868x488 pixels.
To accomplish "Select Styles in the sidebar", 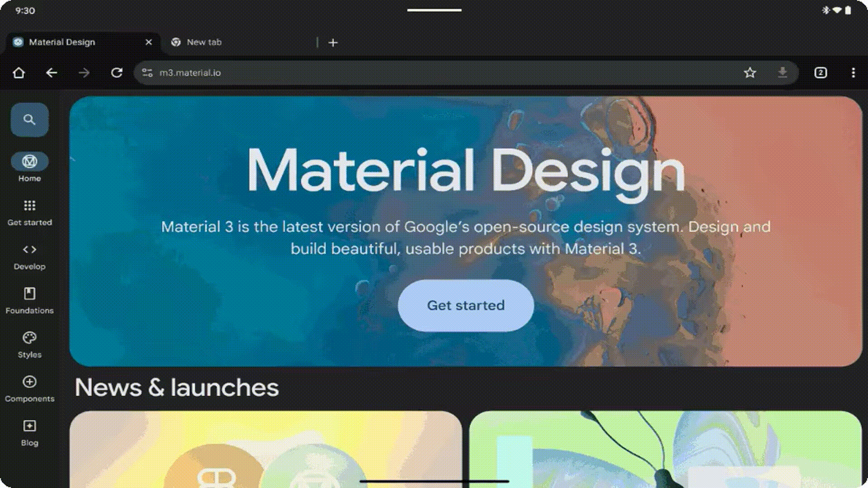I will click(29, 338).
